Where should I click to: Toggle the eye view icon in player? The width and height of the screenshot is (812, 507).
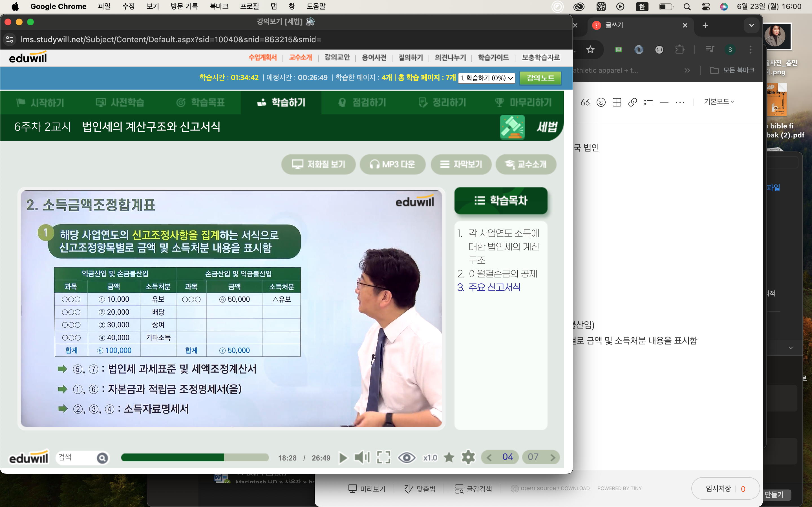(x=406, y=458)
